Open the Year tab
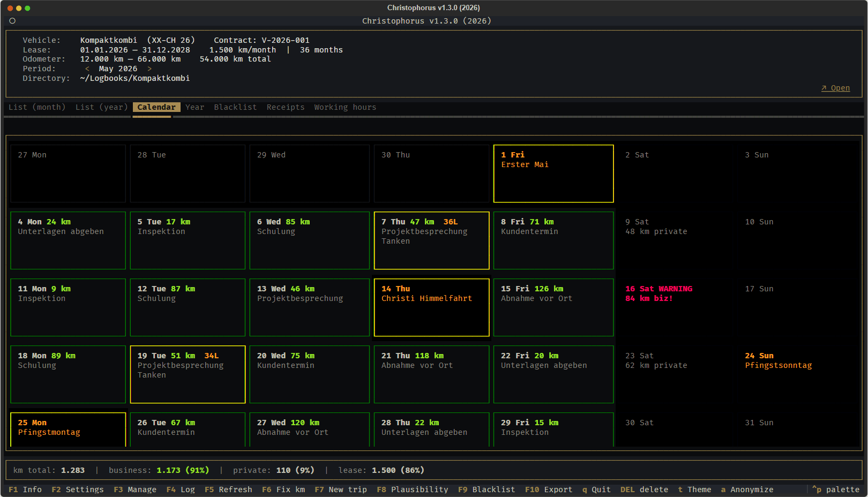This screenshot has width=868, height=497. (x=195, y=107)
